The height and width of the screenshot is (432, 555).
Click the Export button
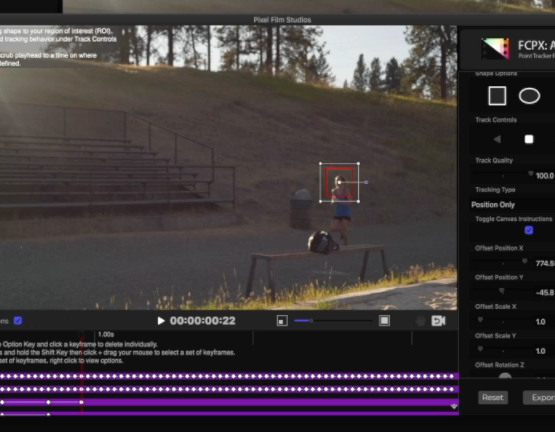point(539,397)
